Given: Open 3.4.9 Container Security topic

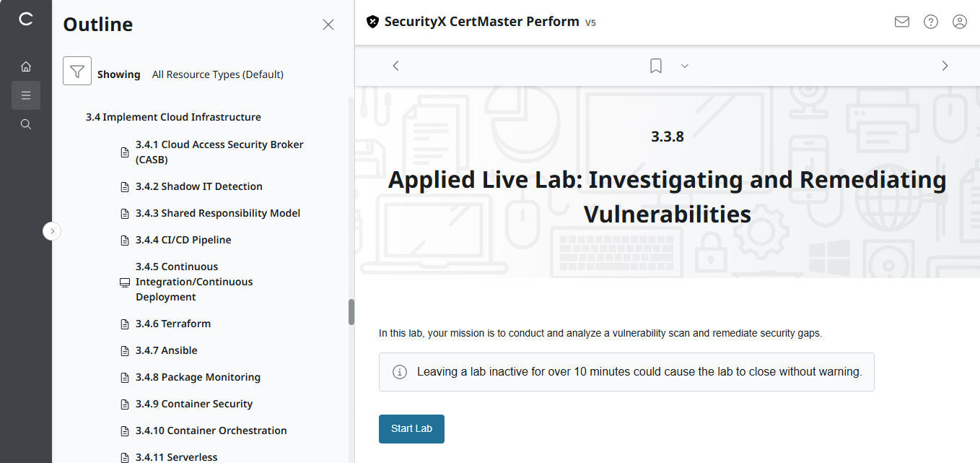Looking at the screenshot, I should (x=194, y=403).
